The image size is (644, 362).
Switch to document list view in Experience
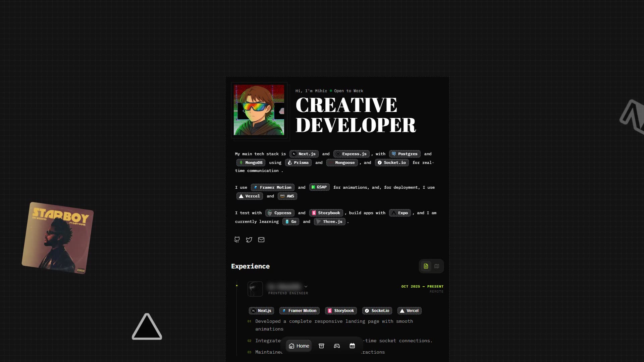pos(426,266)
